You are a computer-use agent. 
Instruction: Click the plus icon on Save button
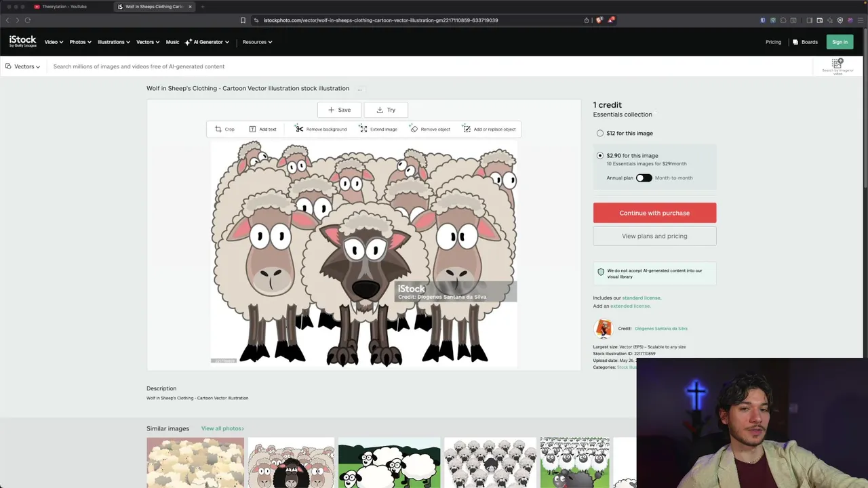(x=331, y=110)
